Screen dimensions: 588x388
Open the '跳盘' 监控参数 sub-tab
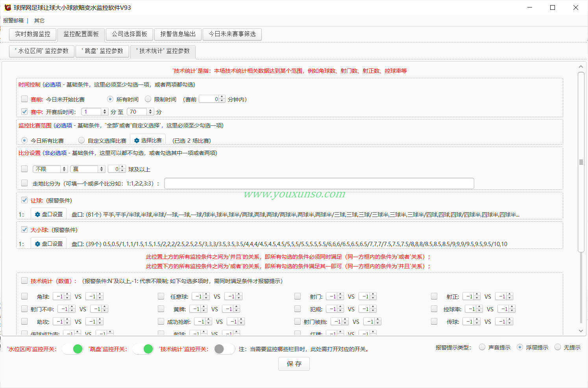click(102, 51)
